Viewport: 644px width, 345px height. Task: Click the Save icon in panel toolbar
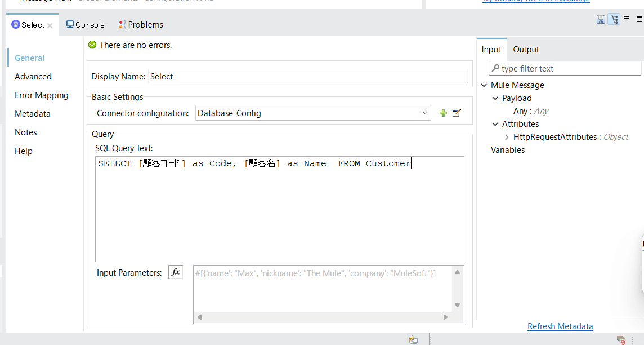coord(601,19)
